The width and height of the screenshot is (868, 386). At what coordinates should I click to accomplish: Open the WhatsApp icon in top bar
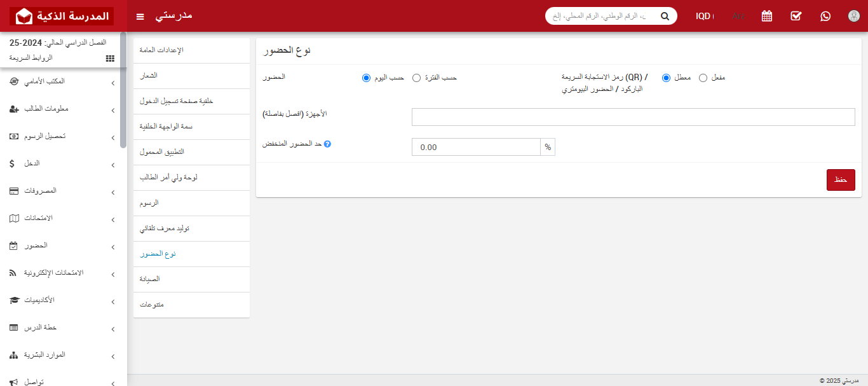(825, 16)
